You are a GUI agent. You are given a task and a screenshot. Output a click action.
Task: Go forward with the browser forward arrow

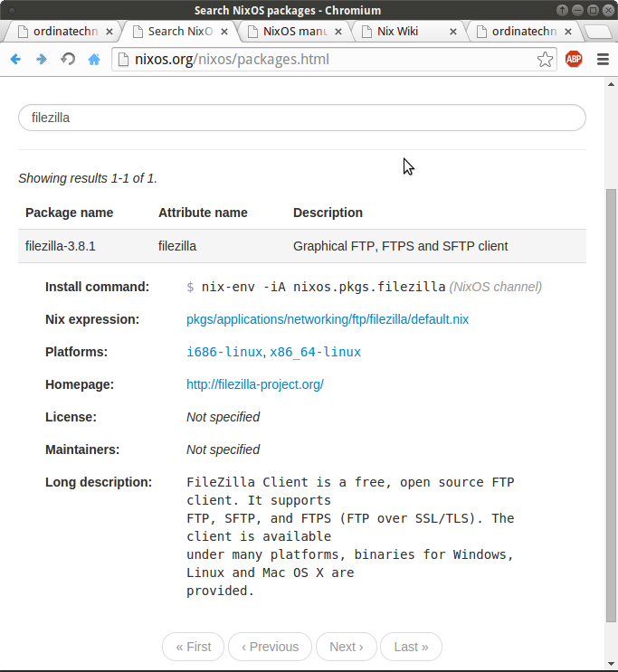point(42,59)
